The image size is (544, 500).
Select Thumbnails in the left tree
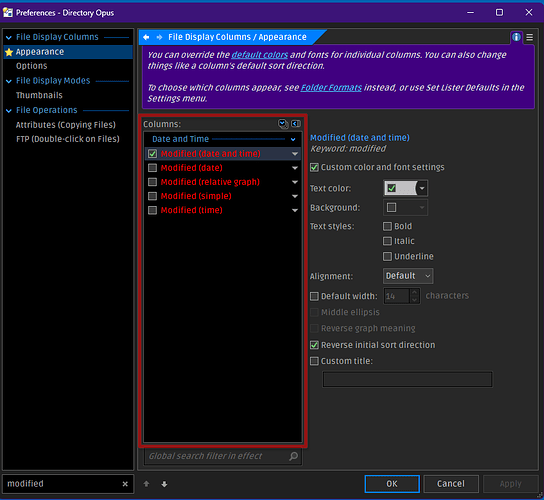click(39, 95)
